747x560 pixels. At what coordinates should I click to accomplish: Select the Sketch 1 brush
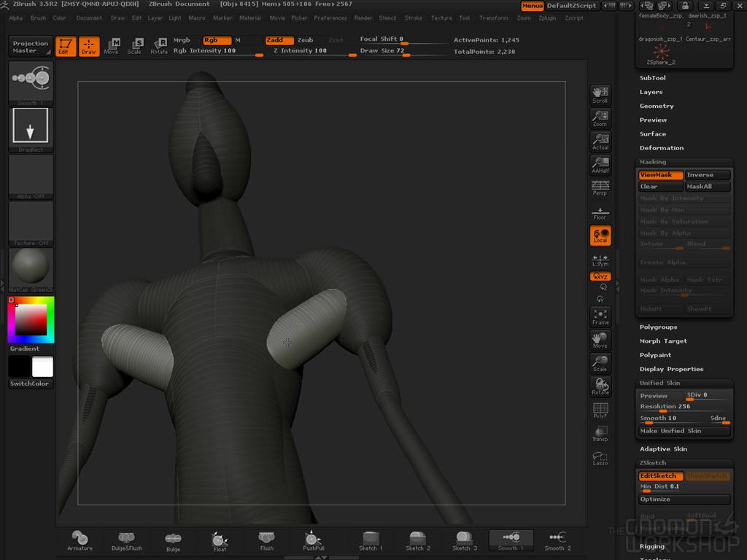click(371, 541)
